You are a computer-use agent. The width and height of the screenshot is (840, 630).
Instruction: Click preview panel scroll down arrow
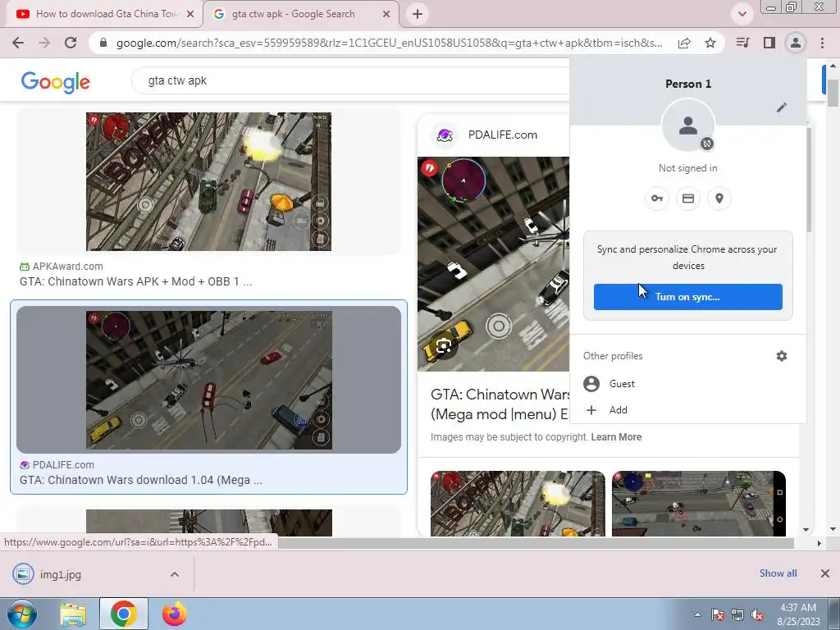(806, 529)
